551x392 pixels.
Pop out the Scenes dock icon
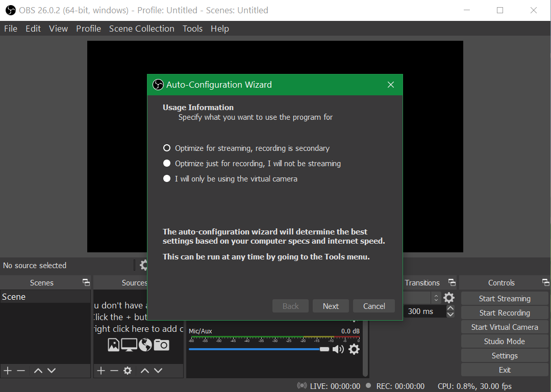[x=86, y=282]
